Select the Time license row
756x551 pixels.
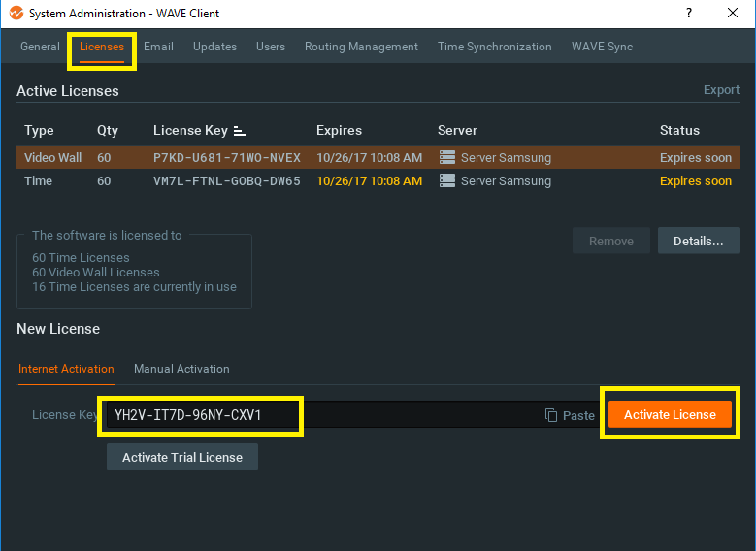(x=378, y=181)
